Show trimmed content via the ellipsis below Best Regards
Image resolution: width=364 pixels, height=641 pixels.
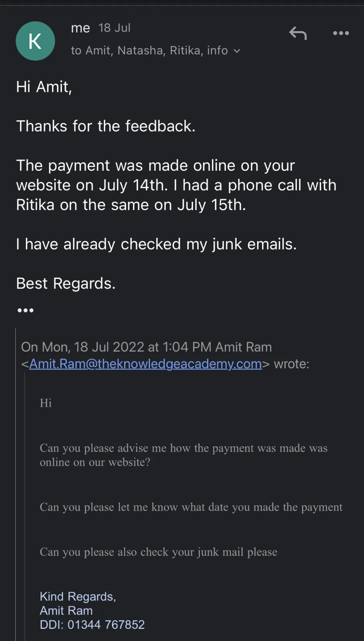(x=25, y=310)
